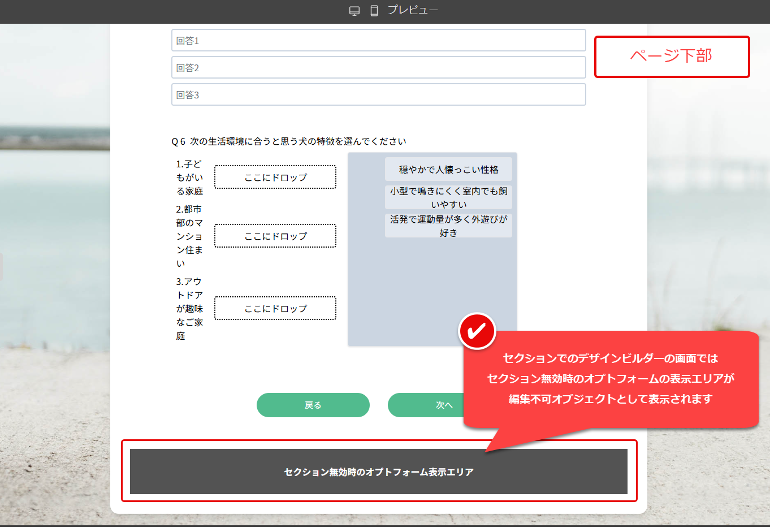The height and width of the screenshot is (532, 770).
Task: Click the 回答3 input field
Action: [x=378, y=94]
